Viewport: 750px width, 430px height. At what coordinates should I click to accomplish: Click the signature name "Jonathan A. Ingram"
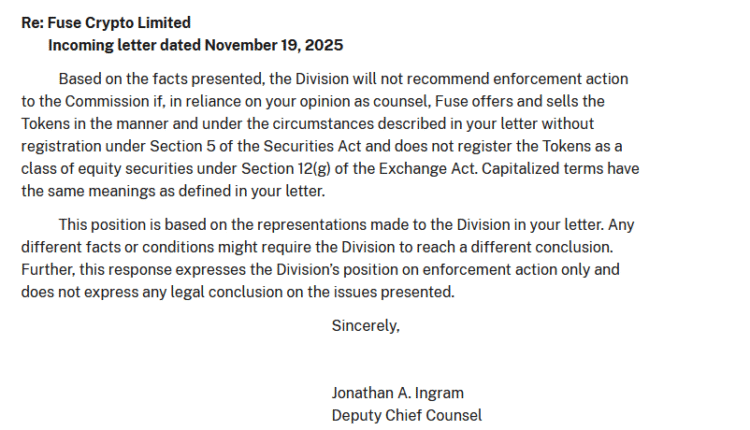click(x=397, y=393)
